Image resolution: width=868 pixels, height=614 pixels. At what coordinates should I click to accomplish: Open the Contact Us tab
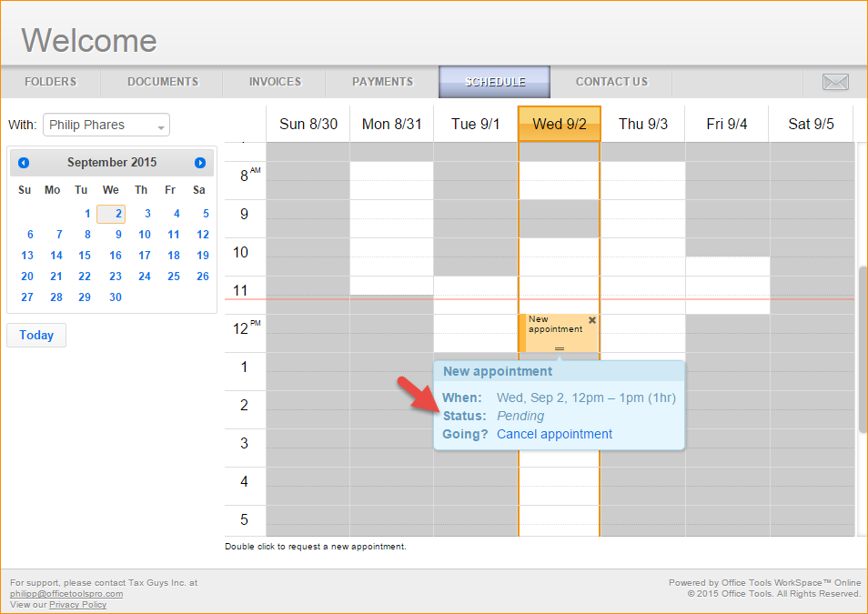(611, 82)
